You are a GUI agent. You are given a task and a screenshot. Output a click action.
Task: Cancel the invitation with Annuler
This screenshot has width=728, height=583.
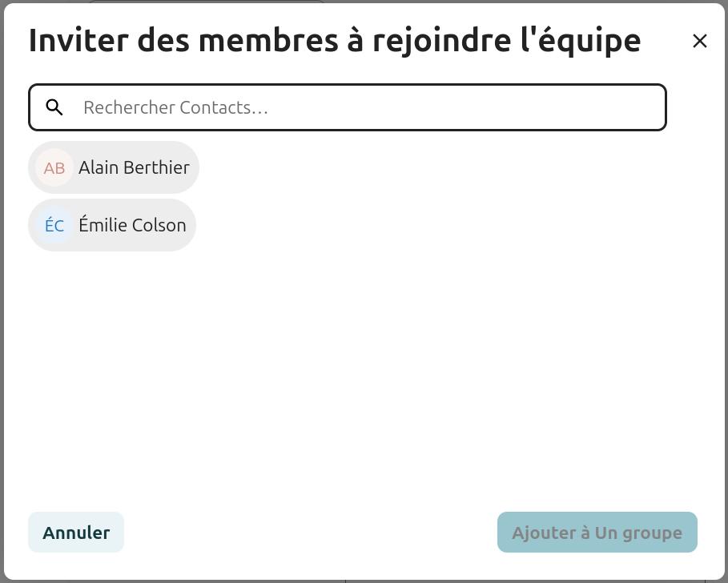point(76,532)
